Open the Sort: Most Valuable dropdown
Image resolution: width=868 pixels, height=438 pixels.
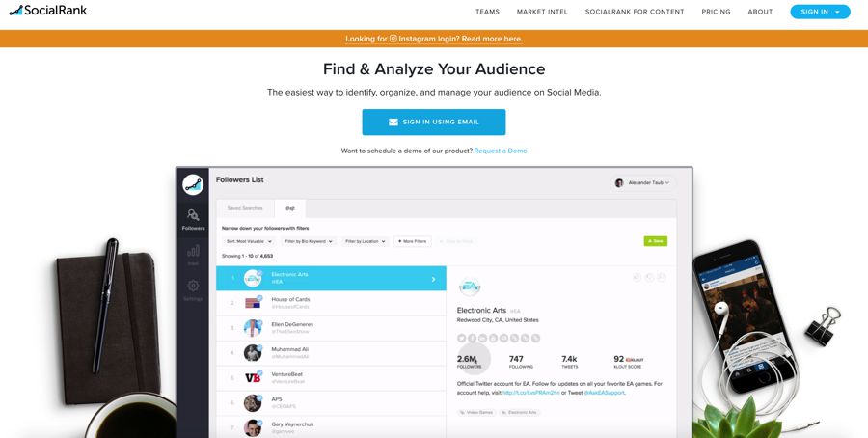click(249, 241)
